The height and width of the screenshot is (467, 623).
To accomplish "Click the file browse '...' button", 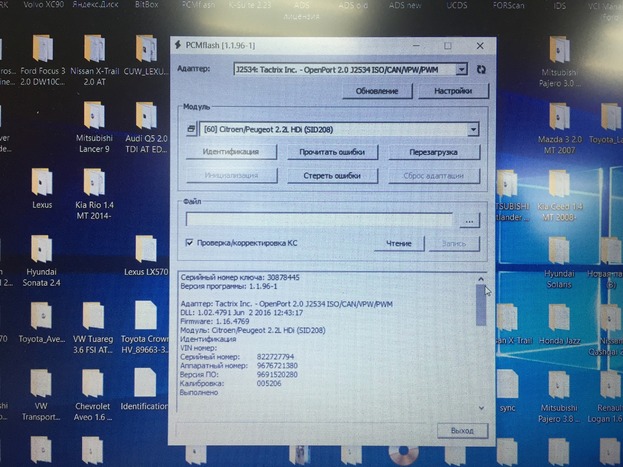I will pyautogui.click(x=469, y=220).
